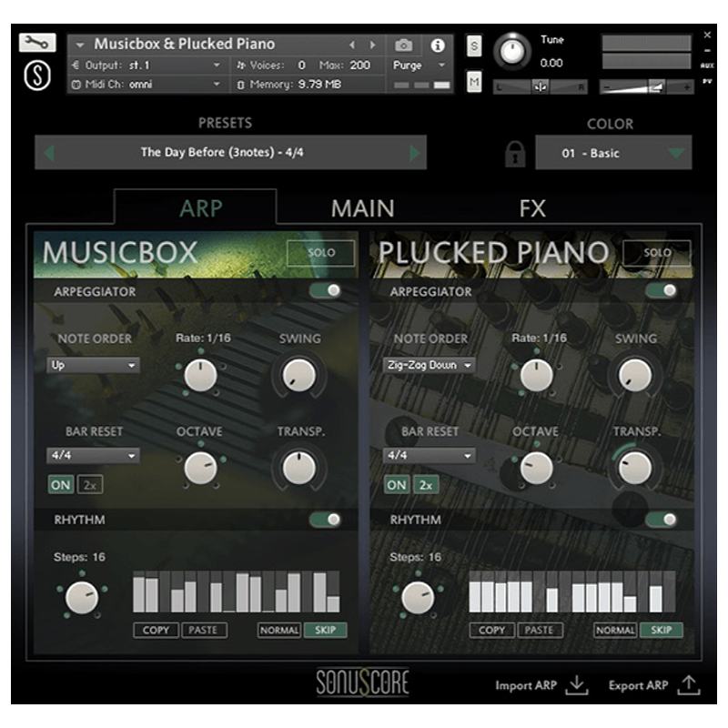Switch to the FX tab

click(532, 208)
